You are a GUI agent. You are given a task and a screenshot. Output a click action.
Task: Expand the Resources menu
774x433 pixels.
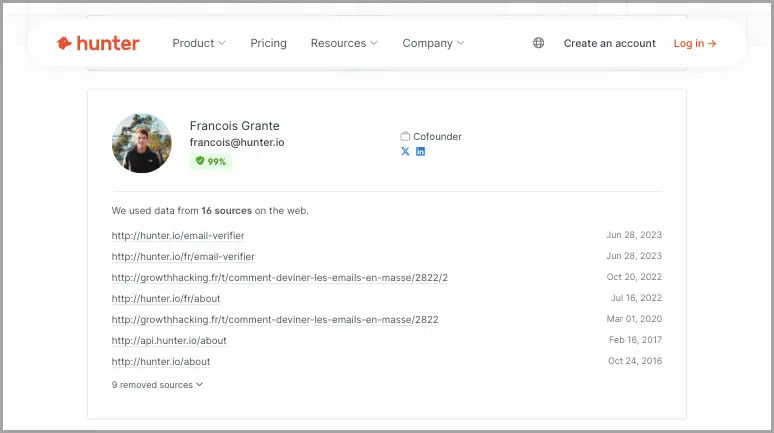point(344,43)
